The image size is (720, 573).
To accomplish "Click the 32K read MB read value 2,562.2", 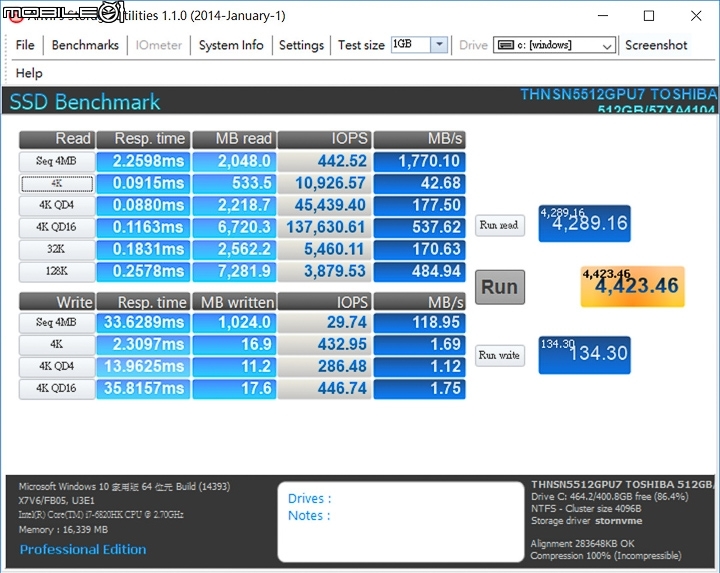I will click(234, 249).
